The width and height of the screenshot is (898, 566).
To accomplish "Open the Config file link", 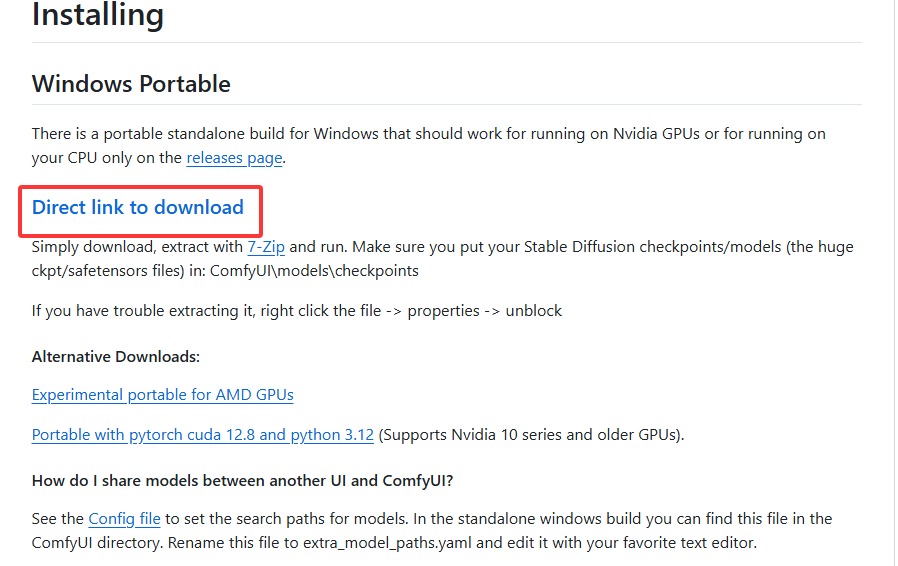I will click(124, 518).
